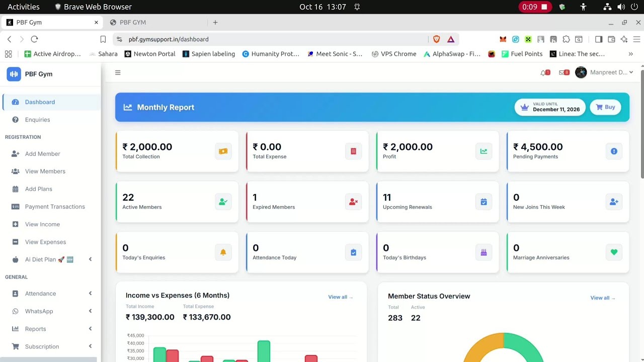Image resolution: width=644 pixels, height=362 pixels.
Task: Click the Today's Birthdays cake icon
Action: coord(484,252)
